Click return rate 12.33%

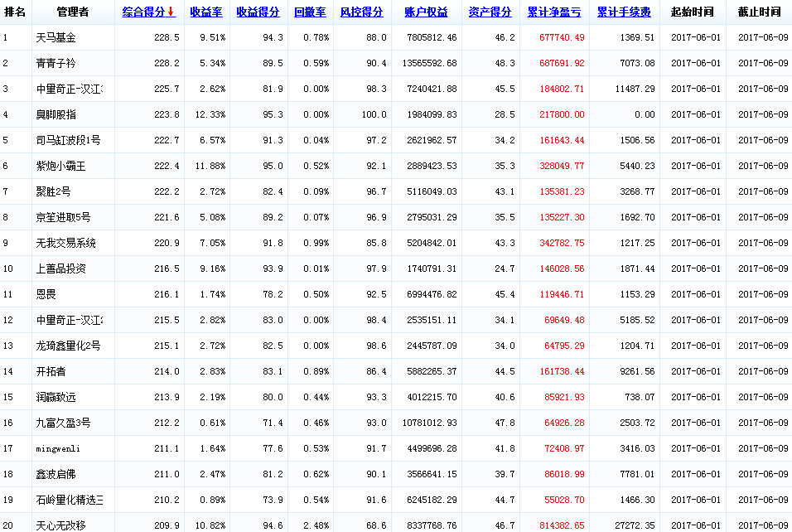coord(210,114)
